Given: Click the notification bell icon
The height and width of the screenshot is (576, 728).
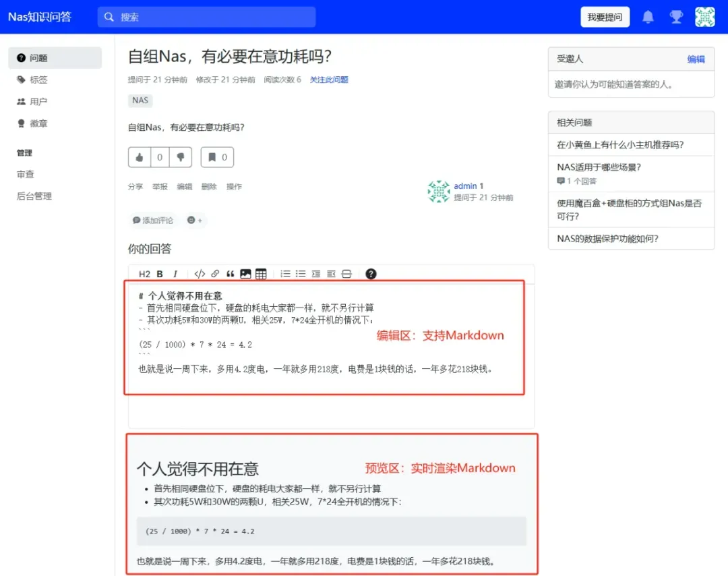Looking at the screenshot, I should (x=648, y=18).
